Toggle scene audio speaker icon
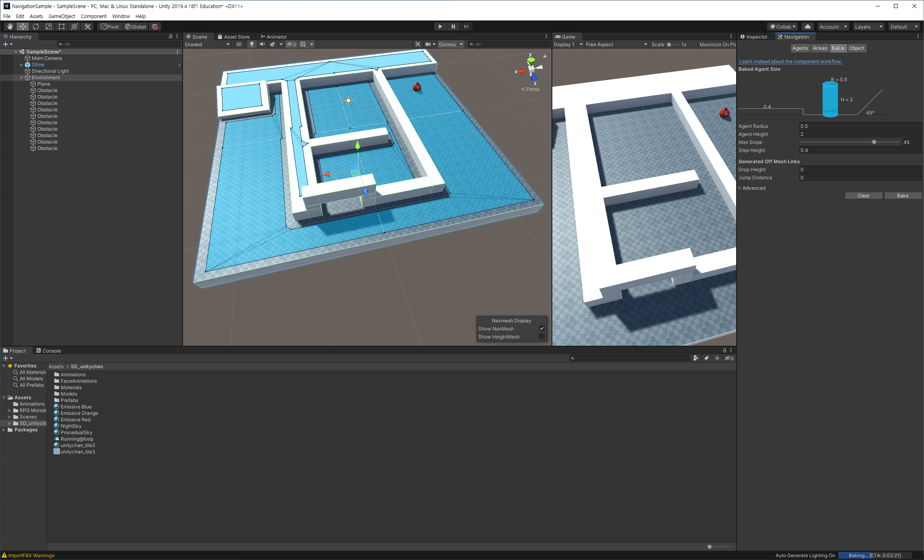Screen dimensions: 924x560 (262, 44)
